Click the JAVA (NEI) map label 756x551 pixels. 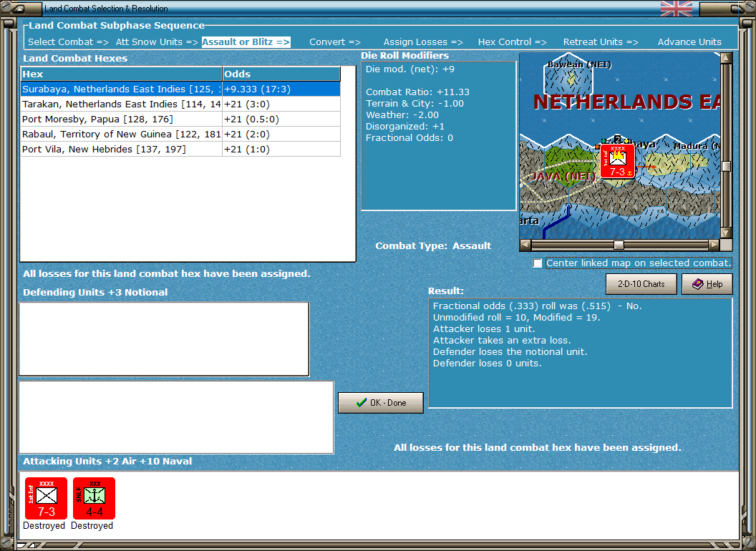(563, 176)
